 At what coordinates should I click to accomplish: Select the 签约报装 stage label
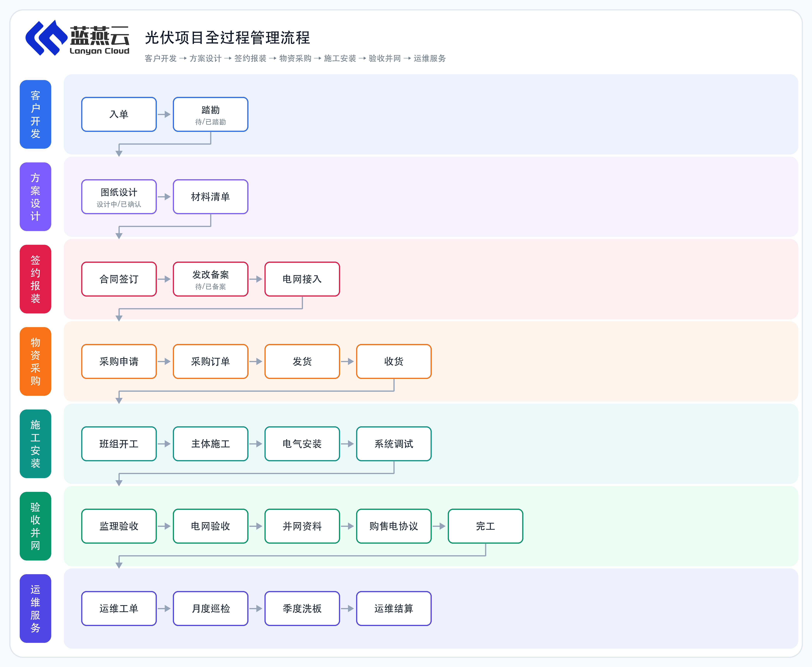tap(35, 279)
